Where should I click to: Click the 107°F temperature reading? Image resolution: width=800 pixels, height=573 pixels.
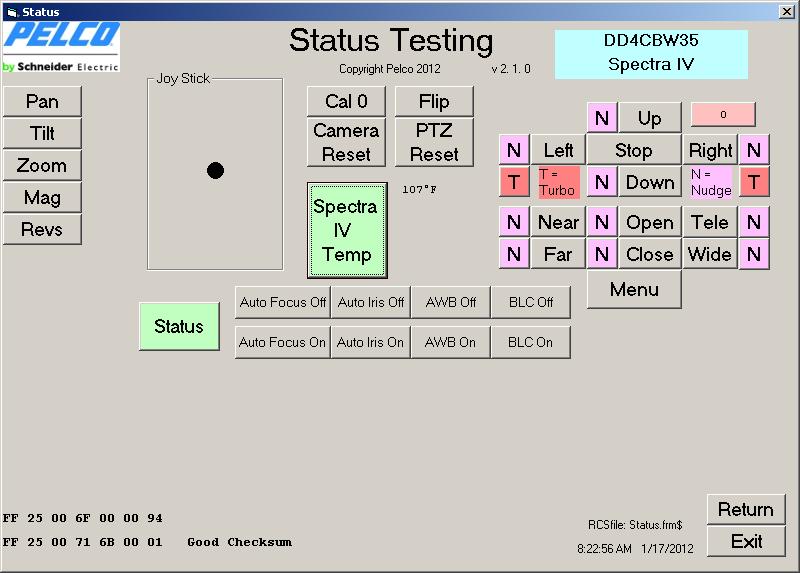pos(419,189)
